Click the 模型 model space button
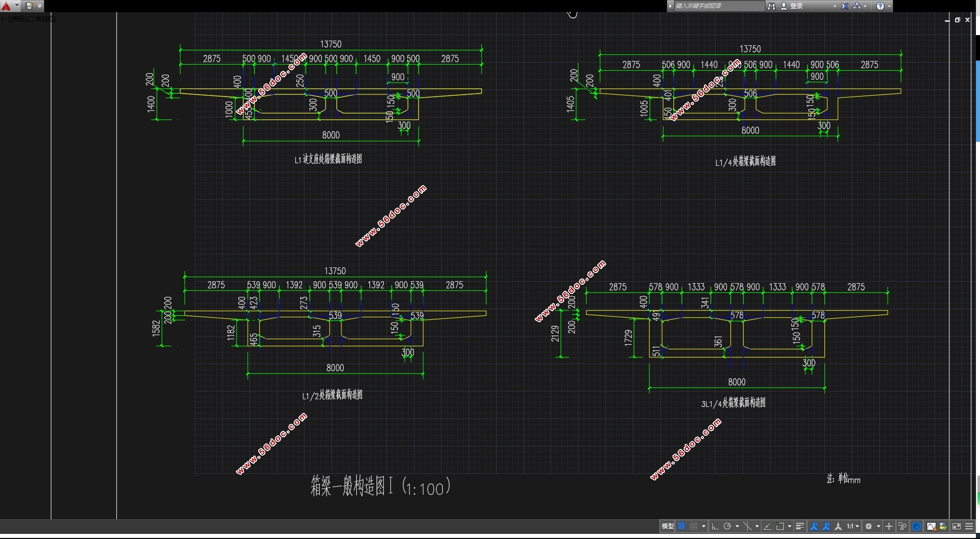 [667, 526]
